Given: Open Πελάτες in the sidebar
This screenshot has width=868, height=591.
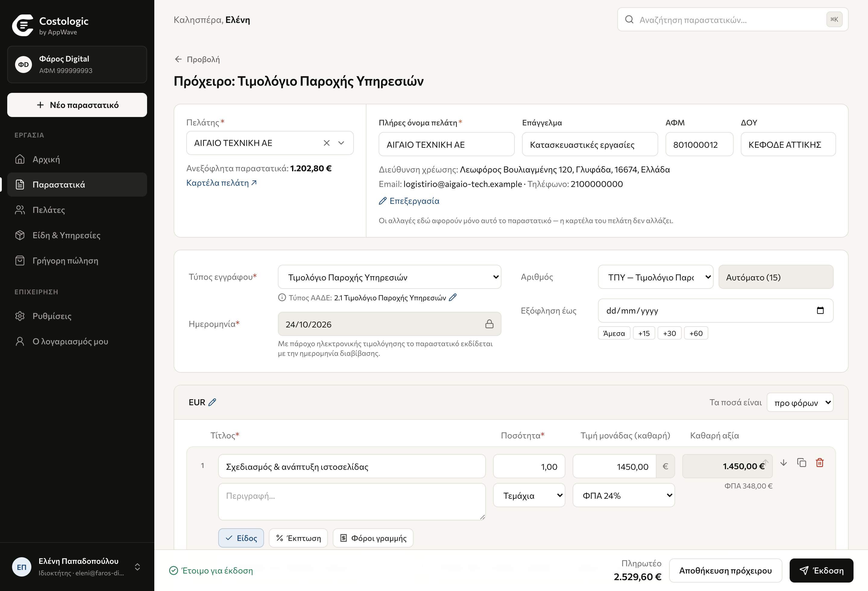Looking at the screenshot, I should point(77,210).
